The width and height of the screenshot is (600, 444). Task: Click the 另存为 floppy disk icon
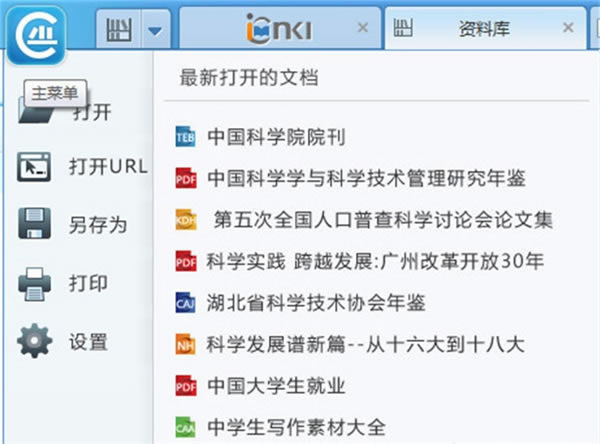[x=34, y=223]
